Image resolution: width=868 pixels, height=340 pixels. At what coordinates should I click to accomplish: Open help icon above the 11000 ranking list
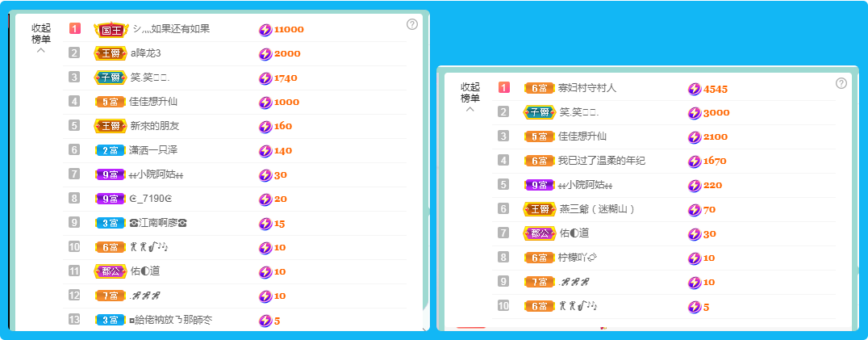tap(412, 24)
